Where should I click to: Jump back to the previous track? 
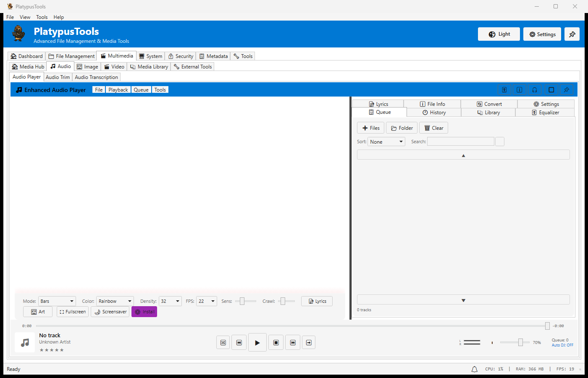239,342
